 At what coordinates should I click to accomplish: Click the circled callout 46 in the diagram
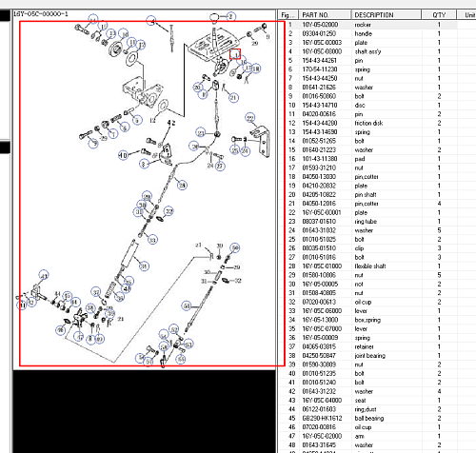(x=60, y=330)
